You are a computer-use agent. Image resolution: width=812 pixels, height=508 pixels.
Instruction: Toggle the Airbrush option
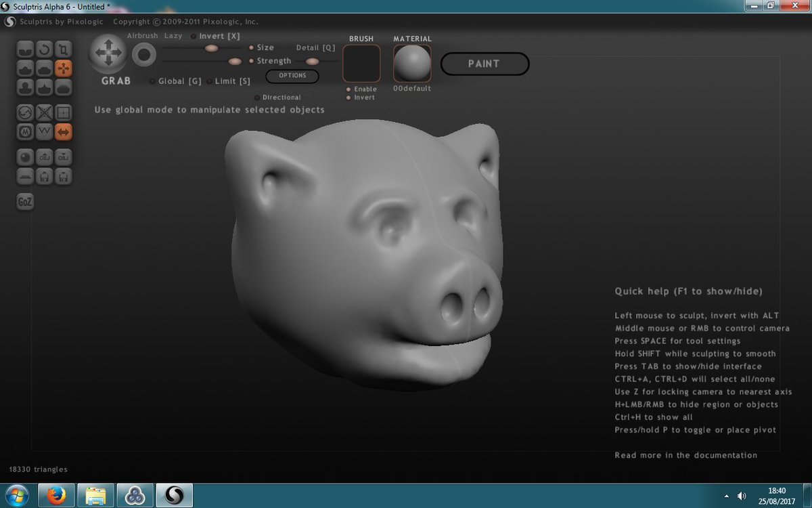tap(143, 36)
